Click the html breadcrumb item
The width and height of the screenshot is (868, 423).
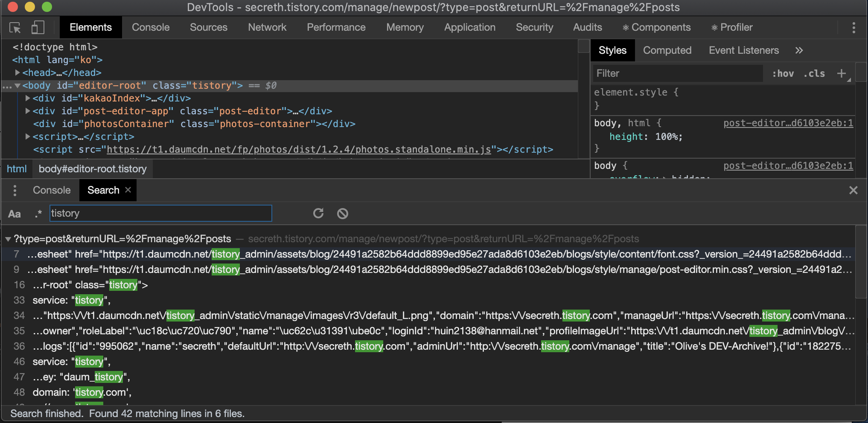(x=17, y=169)
